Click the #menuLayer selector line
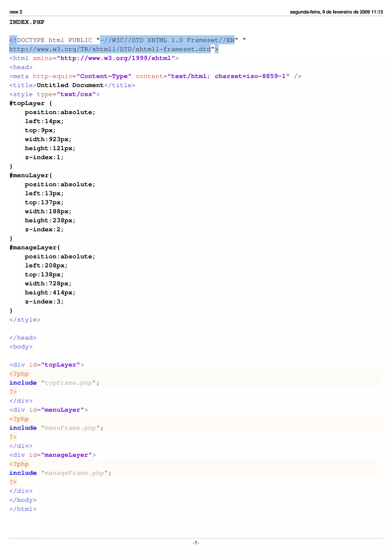392x555 pixels. [x=31, y=175]
